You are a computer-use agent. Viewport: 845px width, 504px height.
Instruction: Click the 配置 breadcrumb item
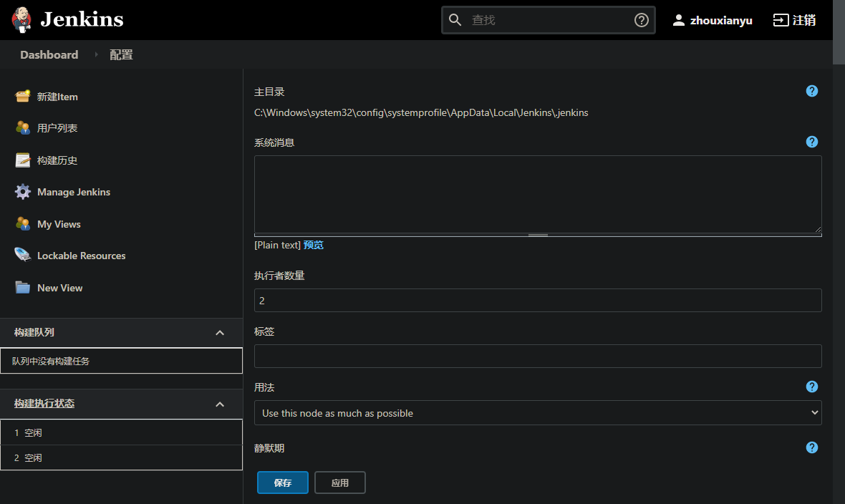(x=121, y=54)
